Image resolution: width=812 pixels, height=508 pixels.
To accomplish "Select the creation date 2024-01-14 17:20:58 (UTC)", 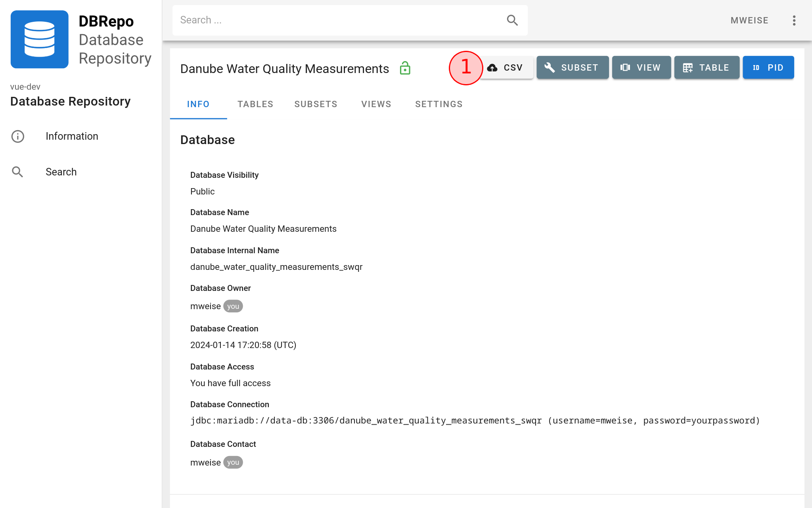I will 243,345.
